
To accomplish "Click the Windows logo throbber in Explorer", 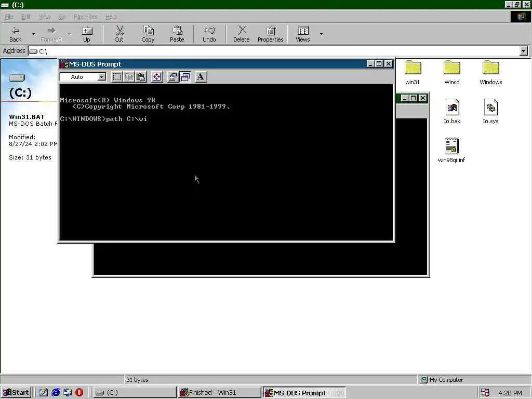I will (521, 17).
